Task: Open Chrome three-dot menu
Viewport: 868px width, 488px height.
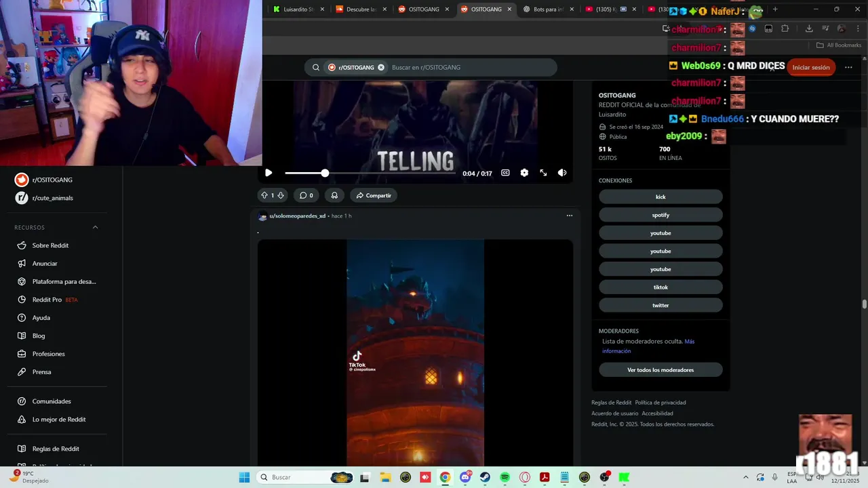Action: (x=857, y=28)
